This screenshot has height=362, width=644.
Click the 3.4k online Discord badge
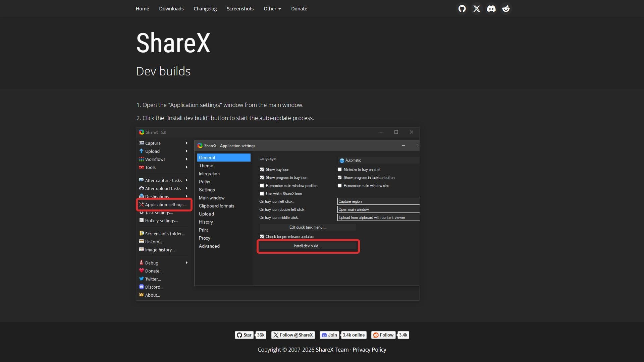click(354, 335)
